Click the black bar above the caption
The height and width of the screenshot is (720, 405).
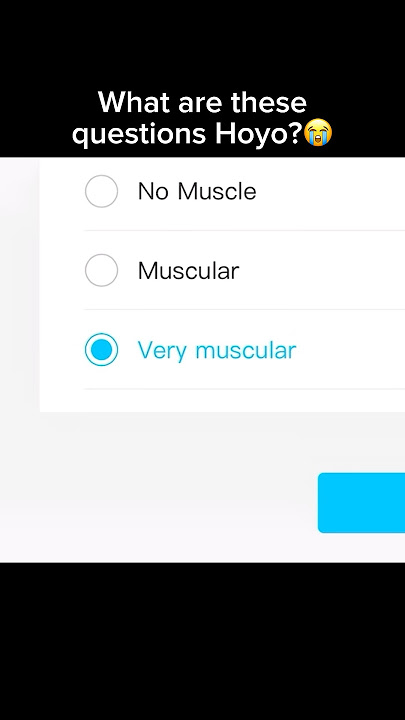202,41
